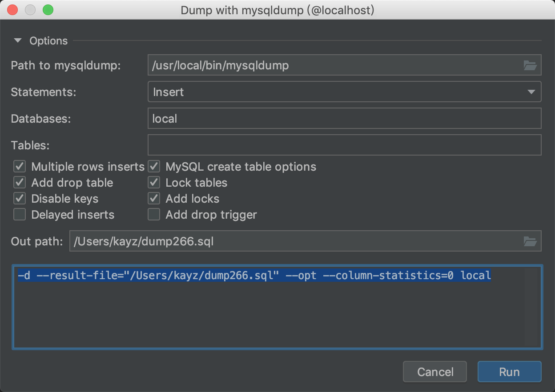Open the Statements dropdown
Viewport: 555px width, 392px height.
[x=531, y=92]
